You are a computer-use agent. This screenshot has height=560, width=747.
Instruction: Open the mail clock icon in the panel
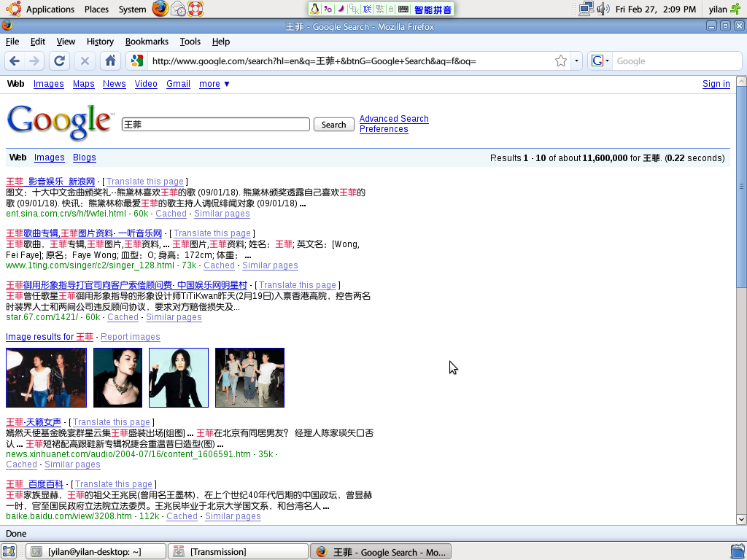click(179, 9)
